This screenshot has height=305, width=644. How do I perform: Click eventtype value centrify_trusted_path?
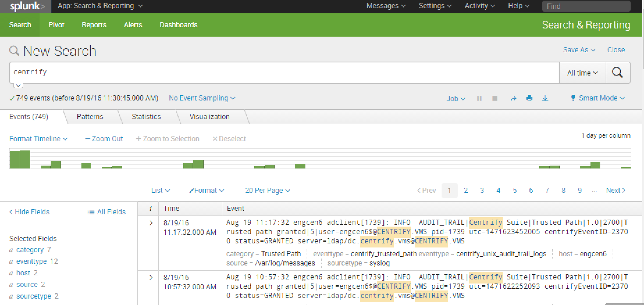[384, 254]
